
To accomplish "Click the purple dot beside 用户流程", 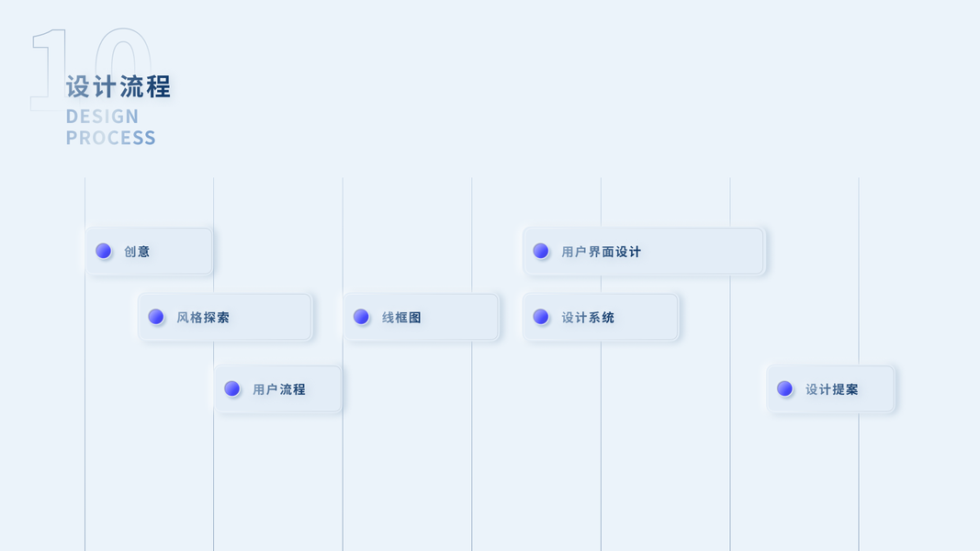I will click(232, 388).
